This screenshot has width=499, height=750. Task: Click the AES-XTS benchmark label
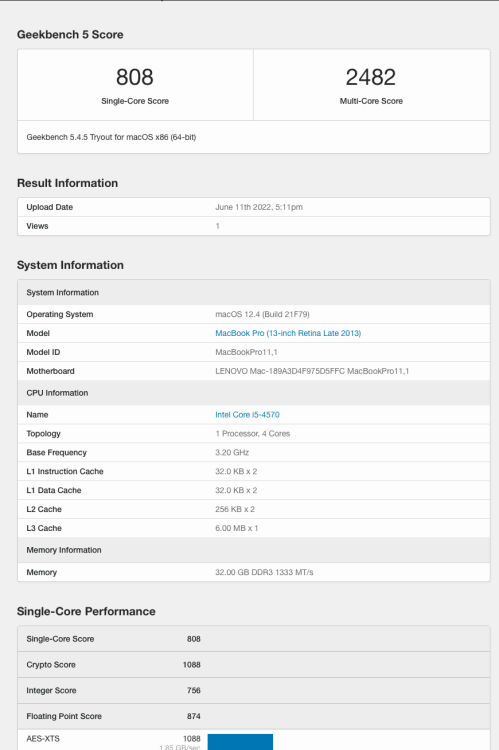43,739
